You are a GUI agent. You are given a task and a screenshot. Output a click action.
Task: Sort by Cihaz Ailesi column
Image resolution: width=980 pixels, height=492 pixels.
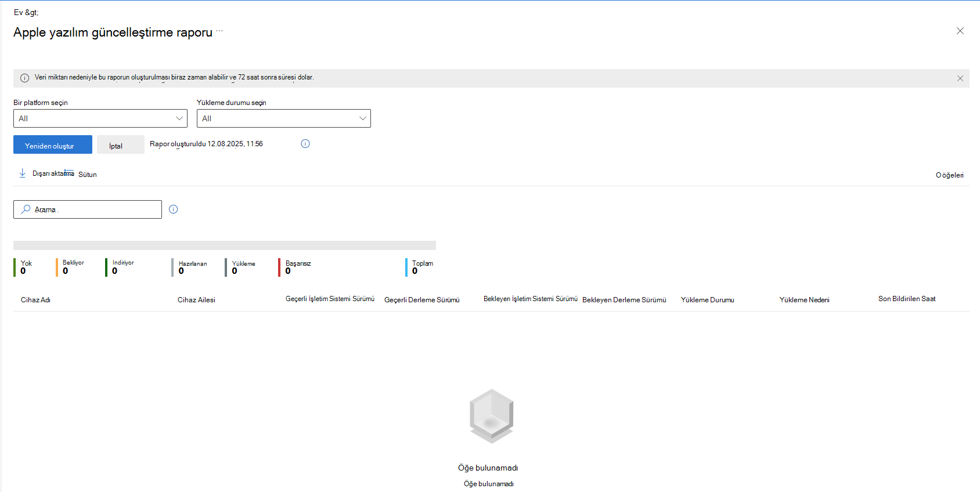coord(196,300)
